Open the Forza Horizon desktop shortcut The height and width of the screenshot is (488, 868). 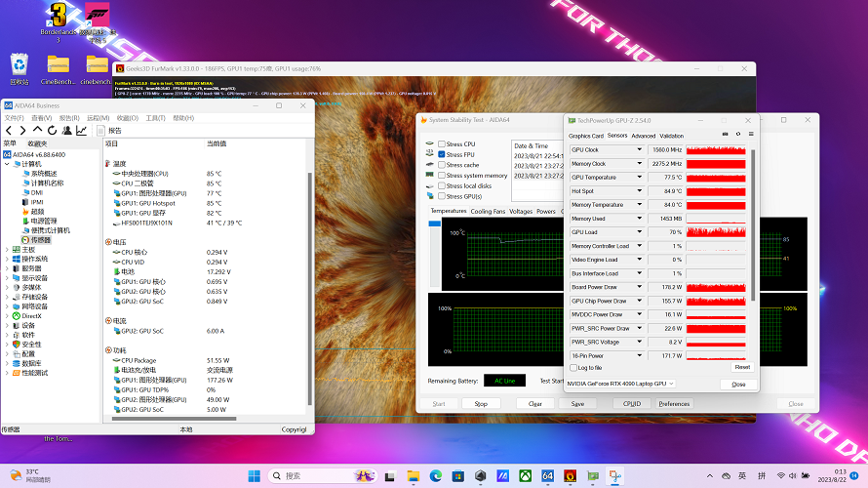98,22
